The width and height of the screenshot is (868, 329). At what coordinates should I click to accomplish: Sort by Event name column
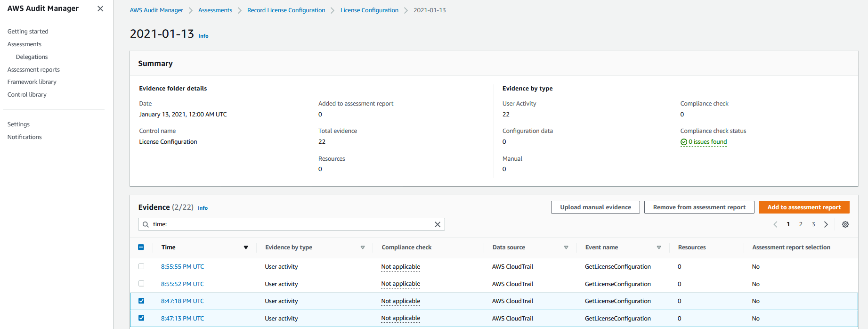tap(659, 247)
